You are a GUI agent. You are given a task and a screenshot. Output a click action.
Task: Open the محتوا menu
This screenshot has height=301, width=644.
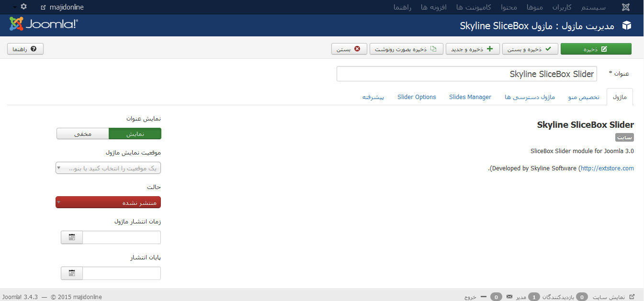508,7
